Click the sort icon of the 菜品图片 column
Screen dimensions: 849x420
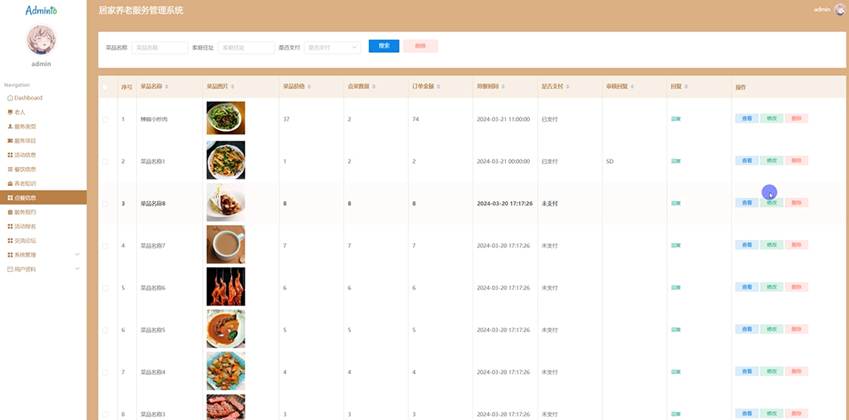click(232, 87)
